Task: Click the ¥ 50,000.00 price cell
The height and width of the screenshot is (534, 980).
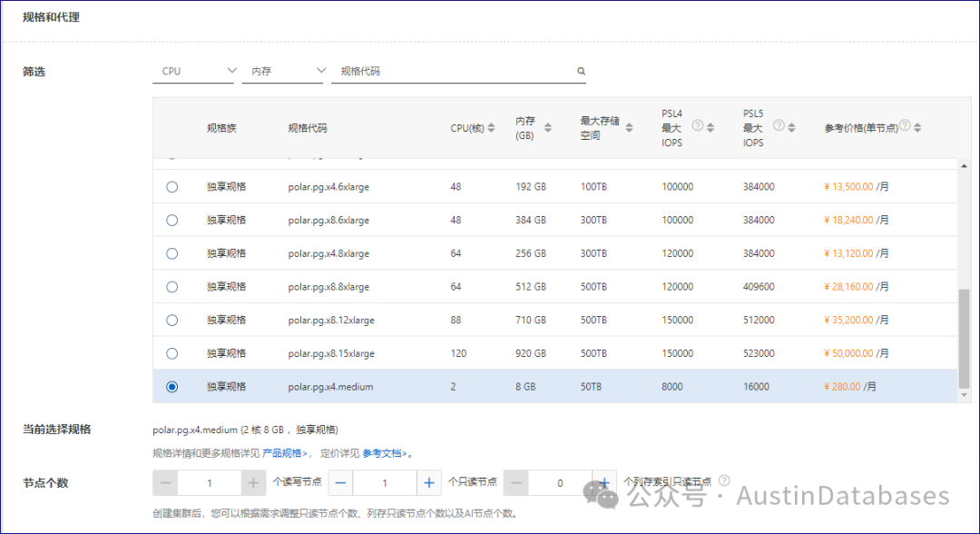Action: tap(857, 353)
